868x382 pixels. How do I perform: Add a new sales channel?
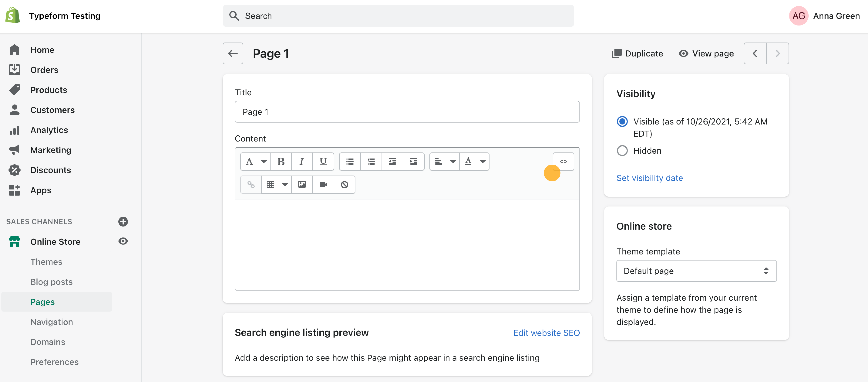point(123,221)
